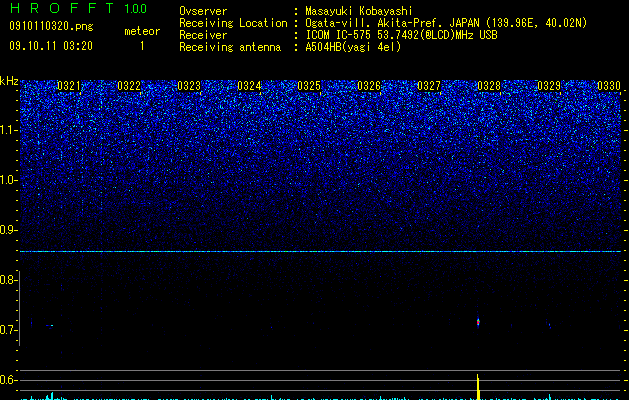Screen dimensions: 629x400
Task: Select the 0.7 frequency axis label
Action: coord(9,330)
